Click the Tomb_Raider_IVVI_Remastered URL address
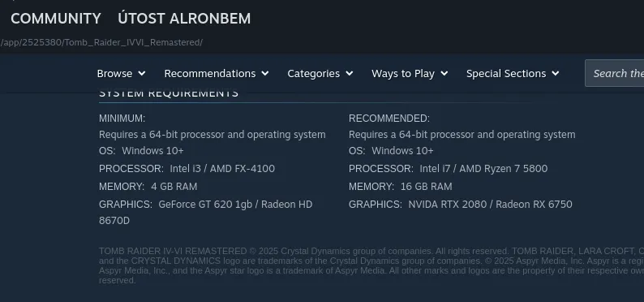 (101, 42)
